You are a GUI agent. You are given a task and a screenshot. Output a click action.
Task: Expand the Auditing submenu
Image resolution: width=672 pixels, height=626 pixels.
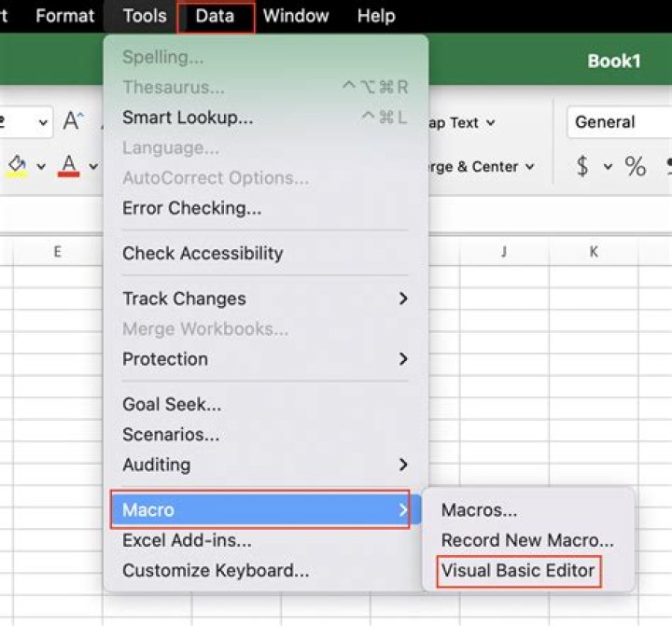266,465
